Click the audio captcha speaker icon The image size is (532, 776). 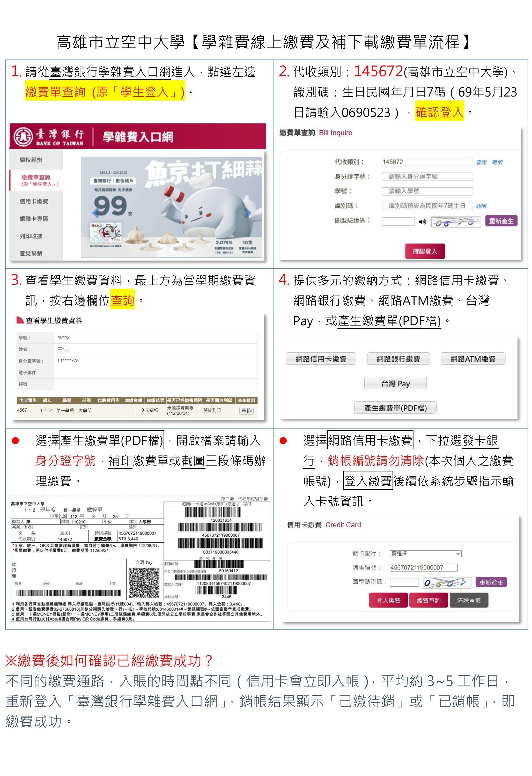(423, 222)
